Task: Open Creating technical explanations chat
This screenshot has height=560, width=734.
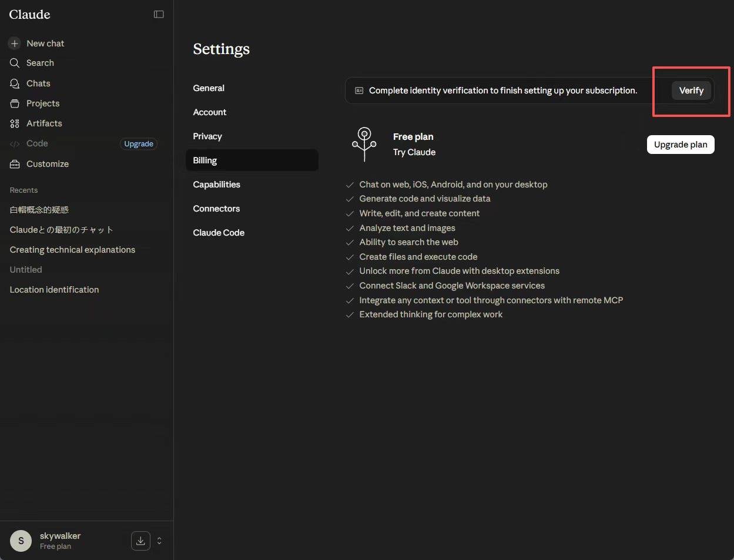Action: click(x=72, y=250)
